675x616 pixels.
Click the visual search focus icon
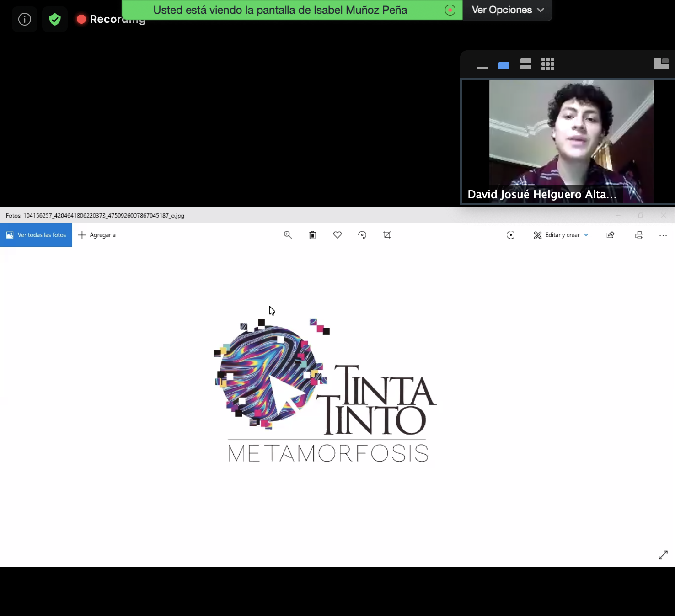(511, 235)
